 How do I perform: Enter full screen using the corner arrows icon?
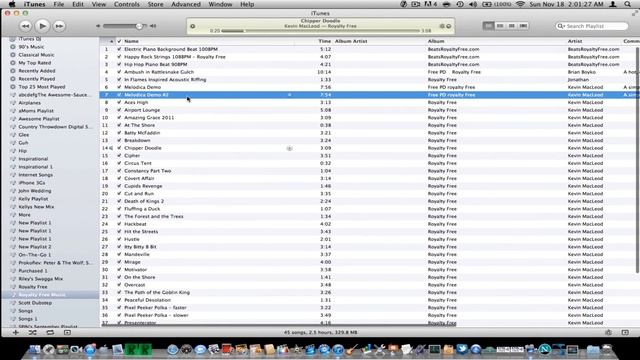634,13
